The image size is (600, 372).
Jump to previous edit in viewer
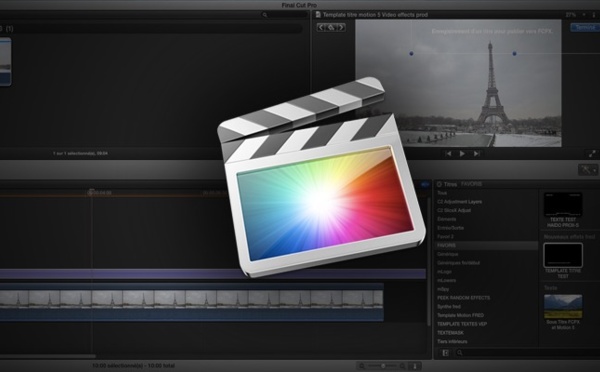click(448, 153)
